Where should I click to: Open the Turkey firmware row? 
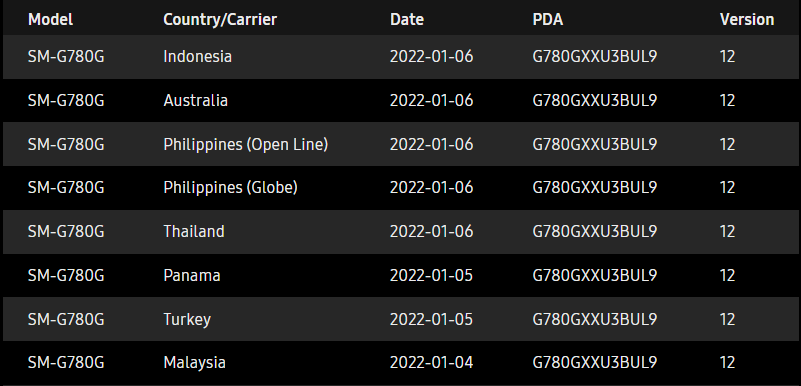point(400,320)
